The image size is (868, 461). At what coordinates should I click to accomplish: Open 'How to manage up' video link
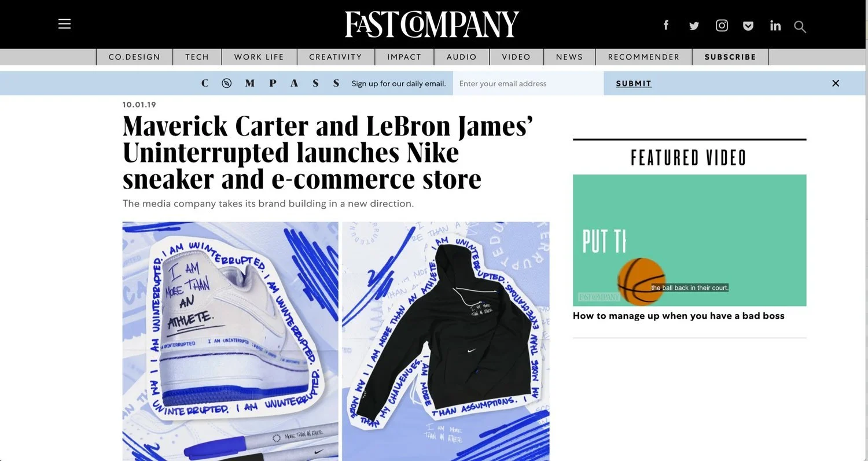(679, 316)
